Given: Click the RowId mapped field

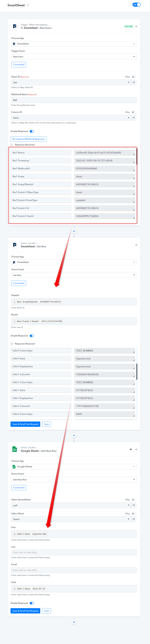Looking at the screenshot, I should 74,322.
